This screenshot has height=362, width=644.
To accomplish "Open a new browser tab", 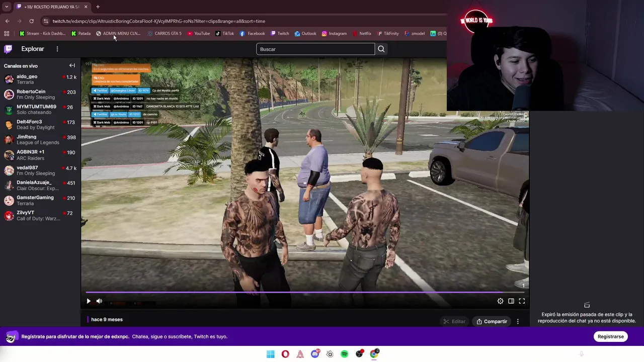I will (x=98, y=7).
